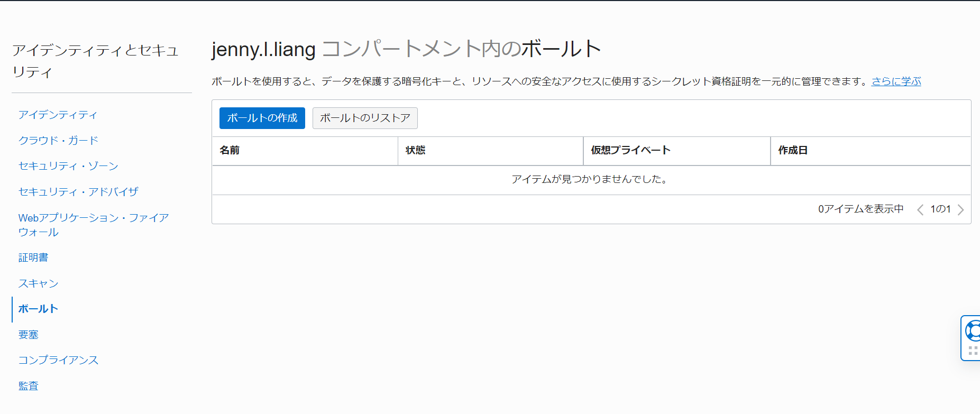
Task: Navigate to セキュリティ・ゾーン
Action: (x=68, y=166)
